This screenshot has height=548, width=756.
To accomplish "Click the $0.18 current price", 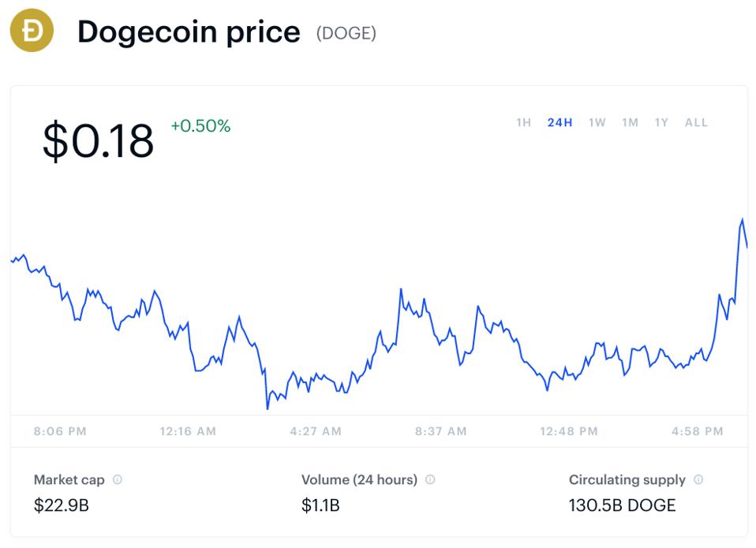I will pos(99,140).
